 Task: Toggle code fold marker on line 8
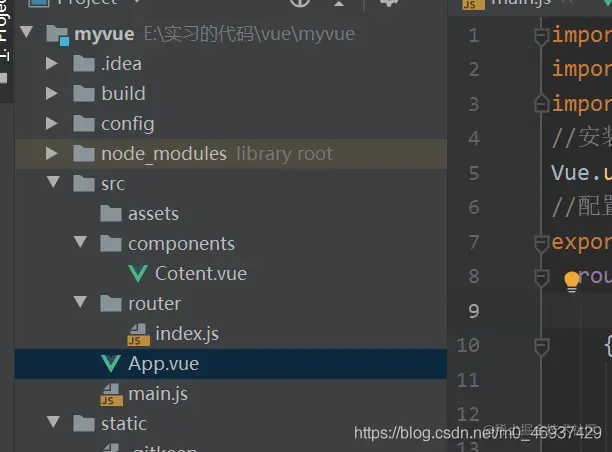(x=541, y=278)
